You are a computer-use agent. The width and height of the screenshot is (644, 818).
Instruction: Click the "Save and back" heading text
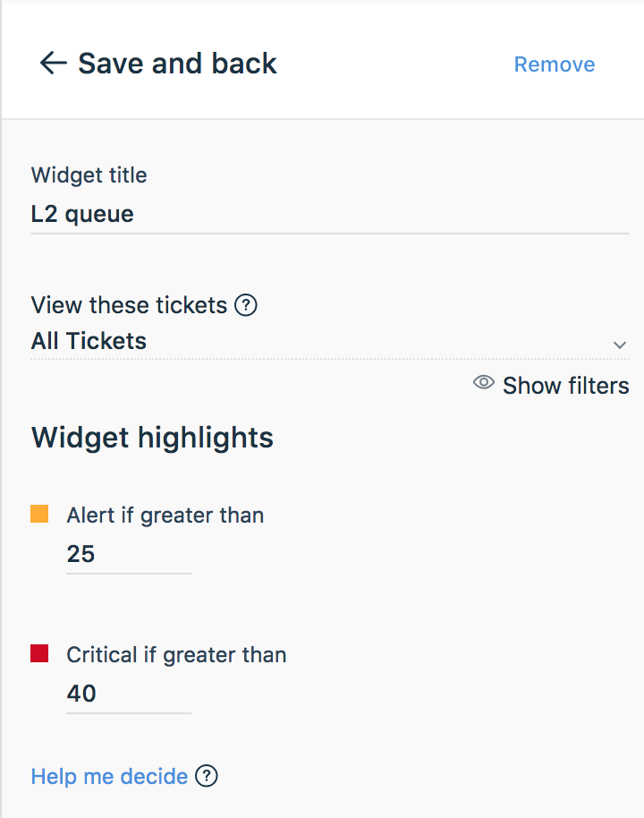pyautogui.click(x=177, y=64)
